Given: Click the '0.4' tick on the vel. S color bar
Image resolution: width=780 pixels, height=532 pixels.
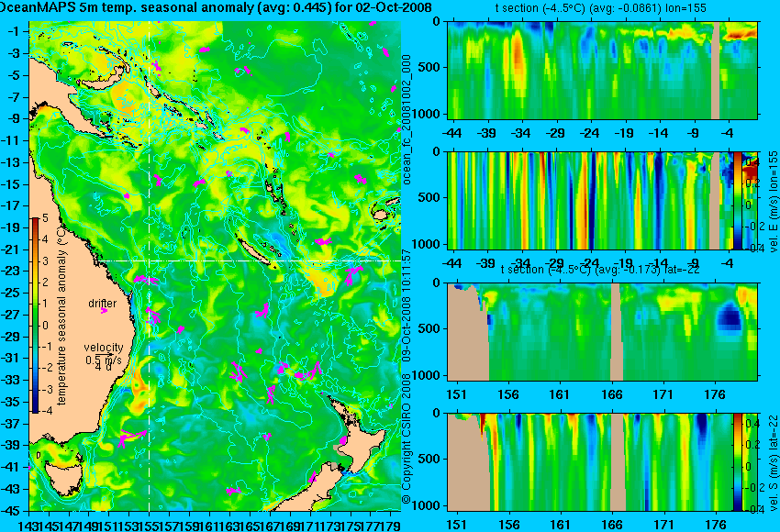Looking at the screenshot, I should pos(752,424).
